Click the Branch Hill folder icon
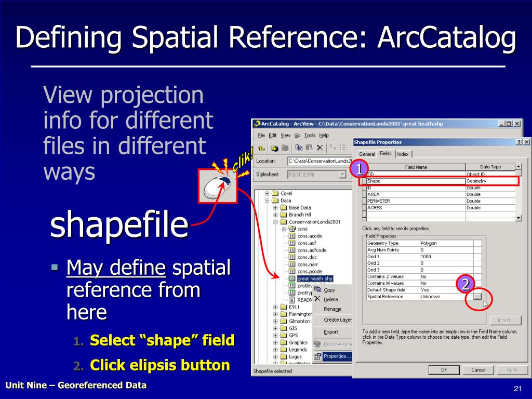Screen dimensions: 532x399 (x=284, y=215)
